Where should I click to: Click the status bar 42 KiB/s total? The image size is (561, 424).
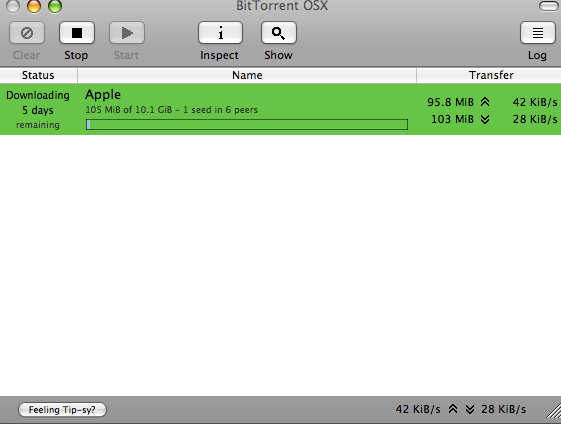coord(418,409)
